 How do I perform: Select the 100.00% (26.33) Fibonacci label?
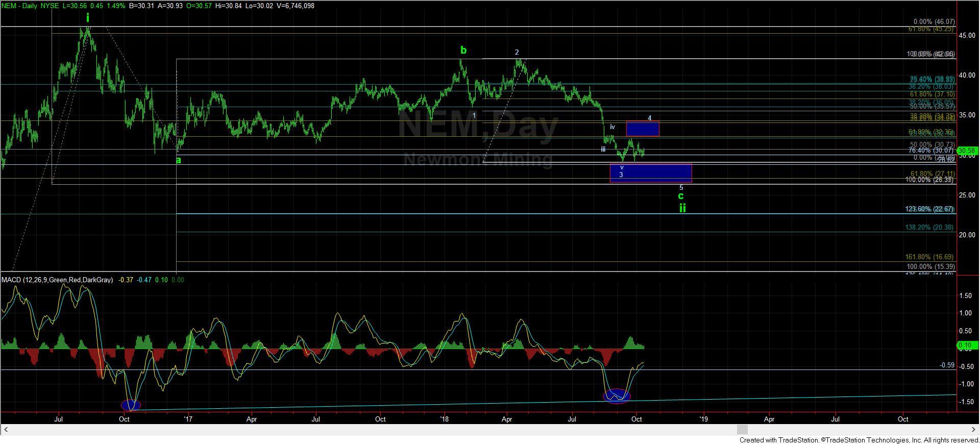(x=929, y=180)
